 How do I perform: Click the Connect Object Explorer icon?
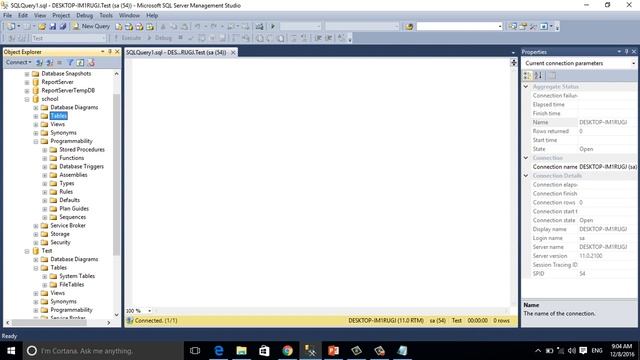click(40, 62)
